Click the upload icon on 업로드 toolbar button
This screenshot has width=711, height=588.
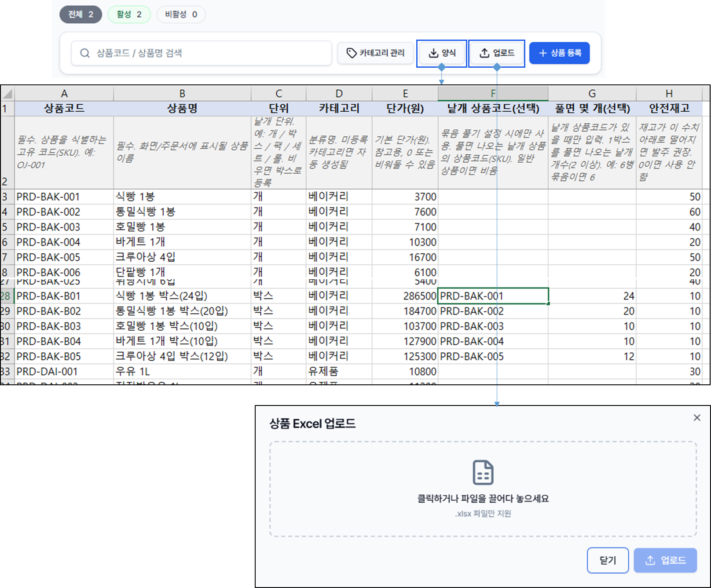click(484, 53)
